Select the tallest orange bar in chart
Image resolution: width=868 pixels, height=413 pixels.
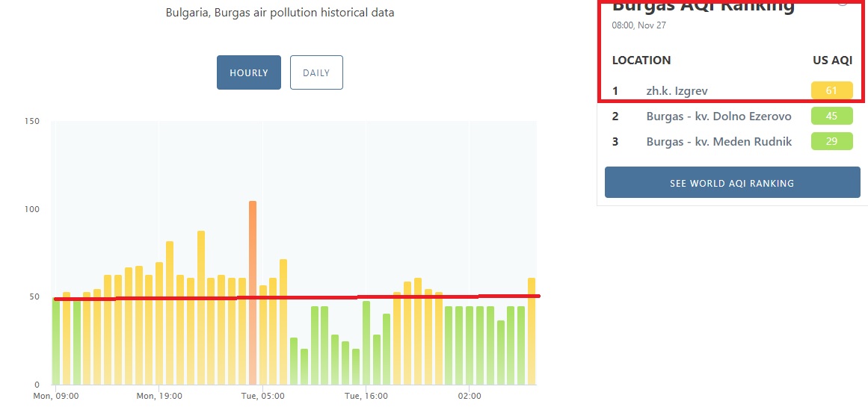(x=253, y=293)
